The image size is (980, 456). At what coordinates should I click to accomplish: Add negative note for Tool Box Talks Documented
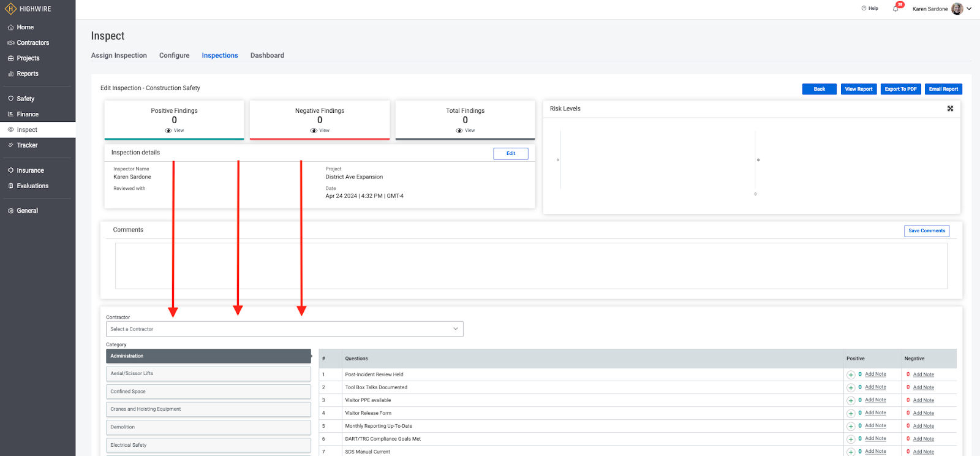tap(924, 387)
